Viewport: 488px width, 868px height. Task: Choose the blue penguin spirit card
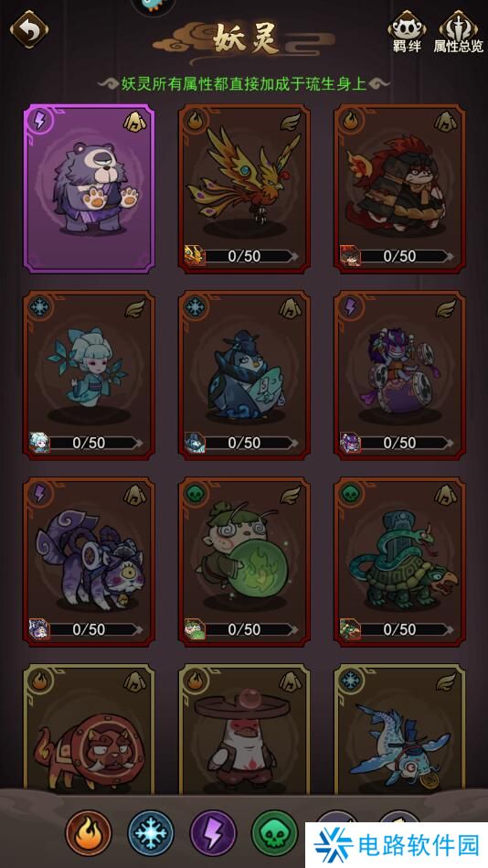pyautogui.click(x=244, y=375)
